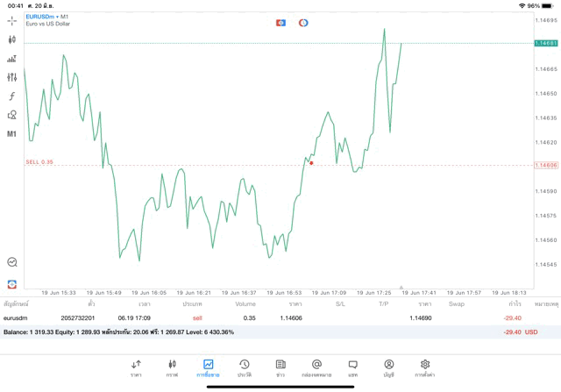The width and height of the screenshot is (561, 392).
Task: Open the chart type candlestick icon
Action: click(11, 39)
